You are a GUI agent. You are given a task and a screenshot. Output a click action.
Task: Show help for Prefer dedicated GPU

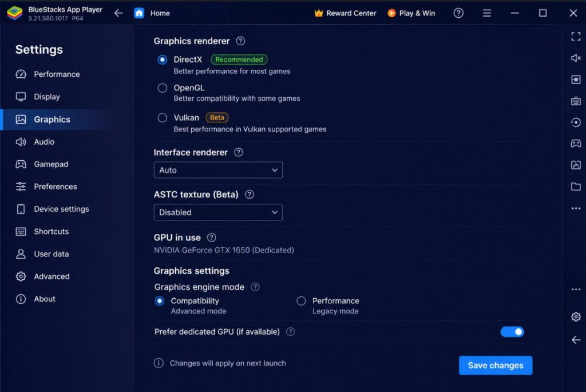[290, 332]
